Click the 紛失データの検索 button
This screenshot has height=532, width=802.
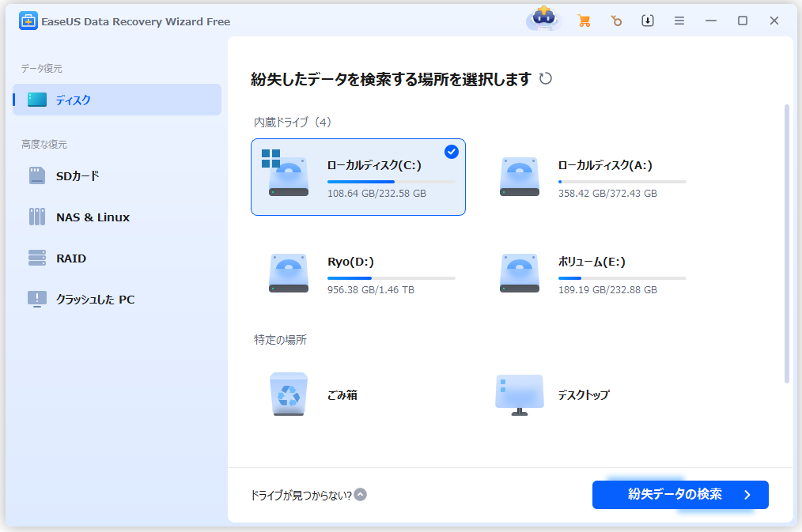pos(679,494)
